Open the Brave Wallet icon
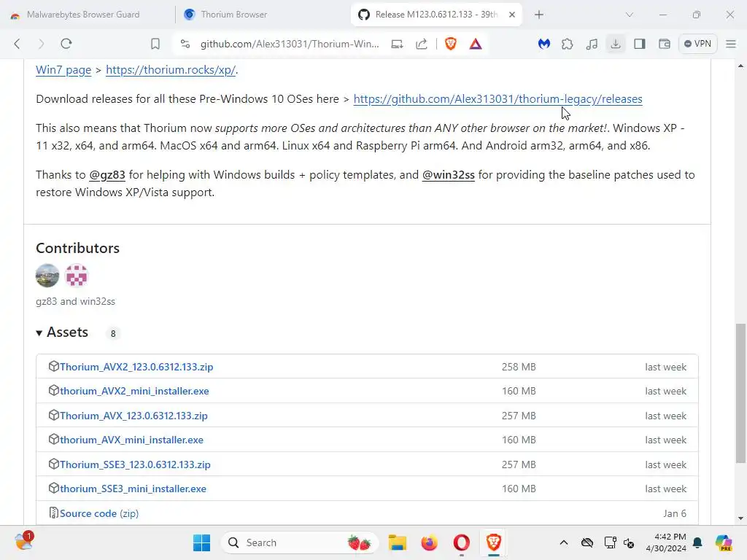 pyautogui.click(x=664, y=44)
